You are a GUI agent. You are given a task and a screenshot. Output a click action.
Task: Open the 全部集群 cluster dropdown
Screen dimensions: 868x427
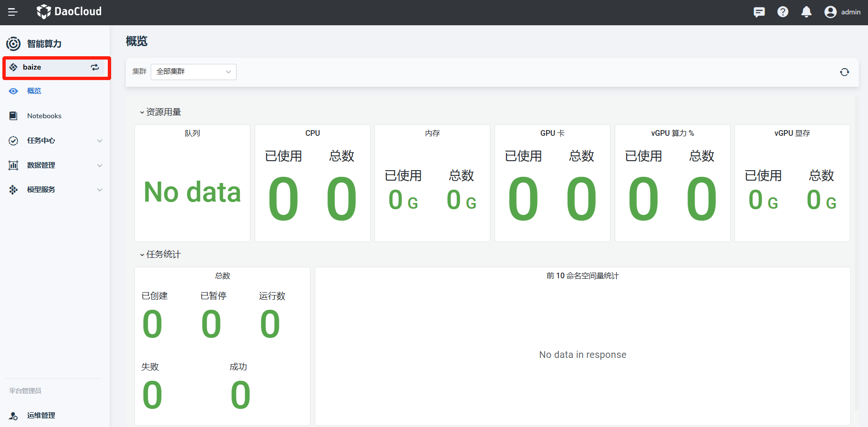tap(194, 71)
